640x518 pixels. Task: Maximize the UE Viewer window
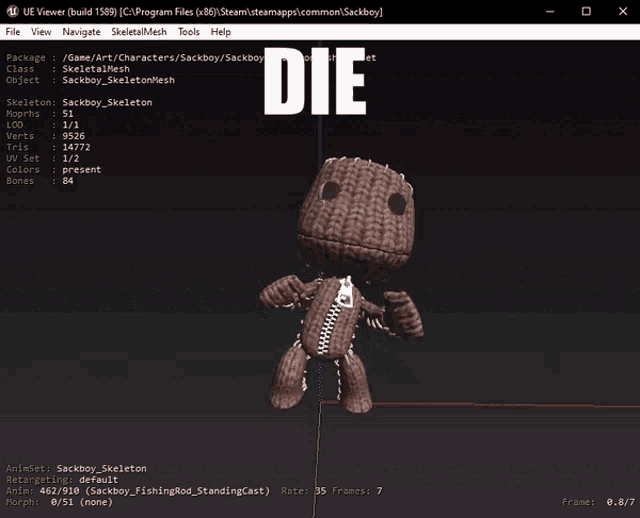(x=586, y=11)
